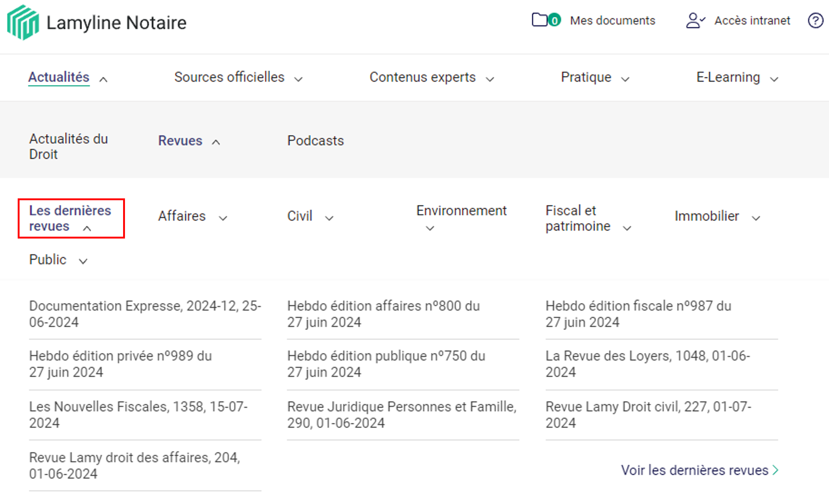Viewport: 829px width, 504px height.
Task: Expand the Contenus experts dropdown
Action: tap(490, 80)
